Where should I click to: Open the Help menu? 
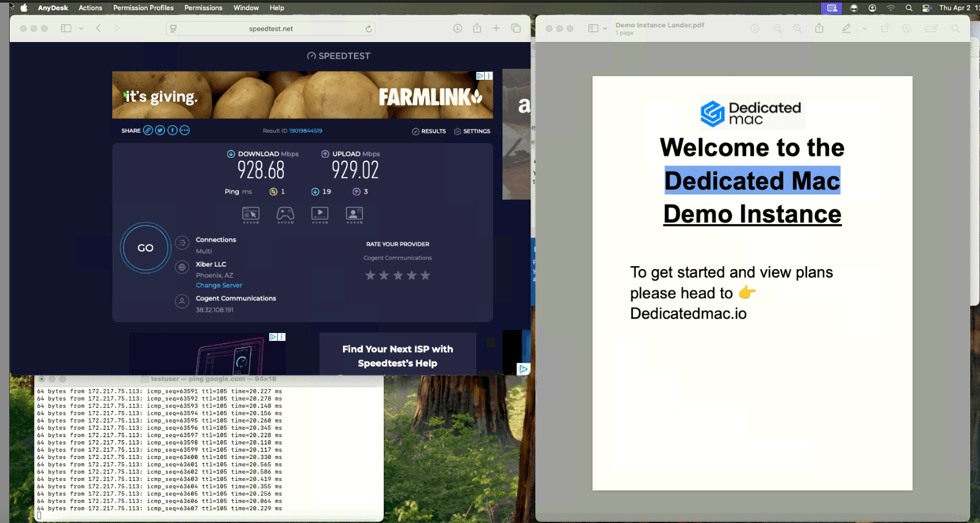coord(277,8)
